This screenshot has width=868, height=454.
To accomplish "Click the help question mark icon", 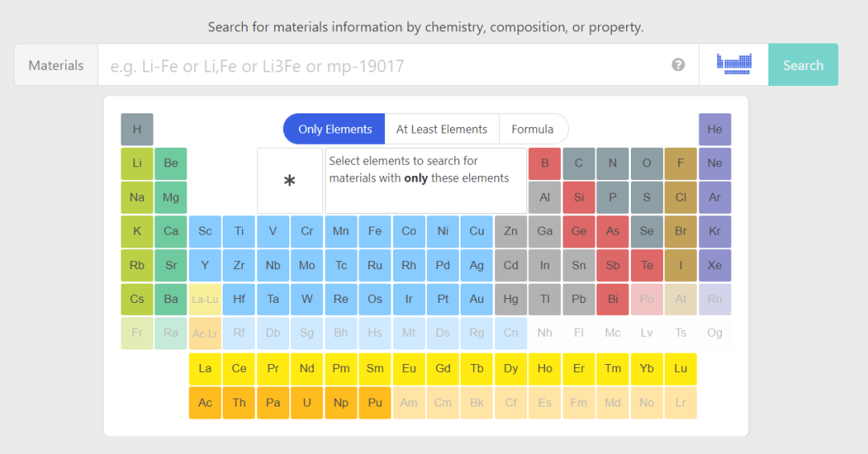I will 678,65.
